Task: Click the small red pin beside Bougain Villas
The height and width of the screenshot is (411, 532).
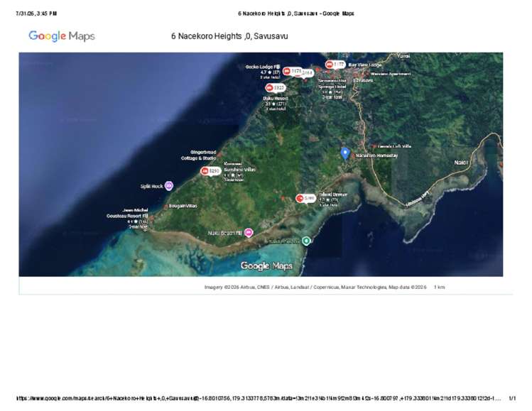Action: pos(166,206)
